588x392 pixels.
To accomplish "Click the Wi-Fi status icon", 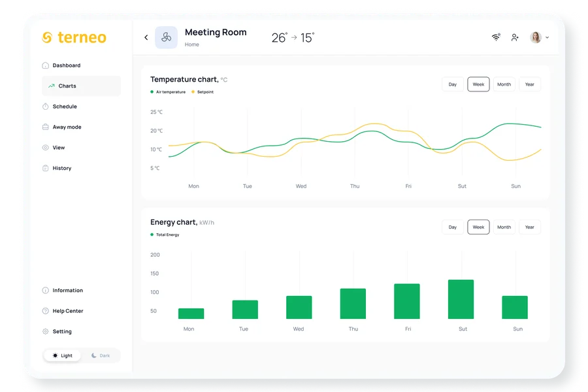I will [x=496, y=37].
